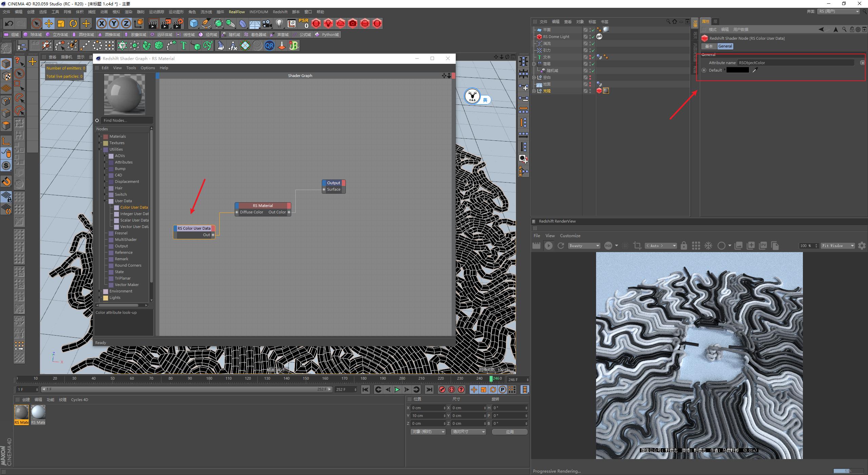Click the 基本 button in the attribute manager
Image resolution: width=868 pixels, height=475 pixels.
pyautogui.click(x=709, y=46)
